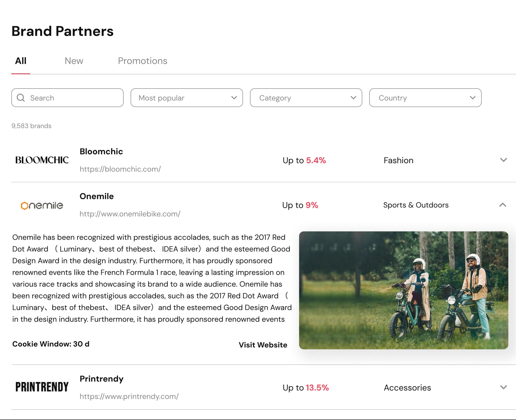Open the onemilebike.com URL
Screen dimensions: 516x420
pos(130,214)
